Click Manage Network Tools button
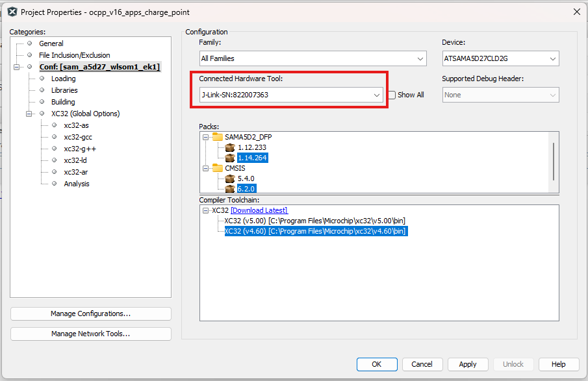 [x=91, y=334]
